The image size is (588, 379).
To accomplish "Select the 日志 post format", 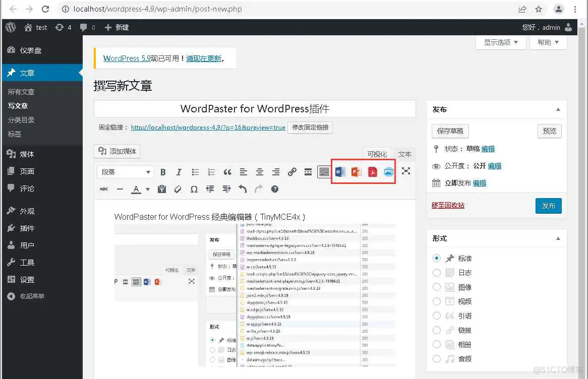I will tap(437, 273).
